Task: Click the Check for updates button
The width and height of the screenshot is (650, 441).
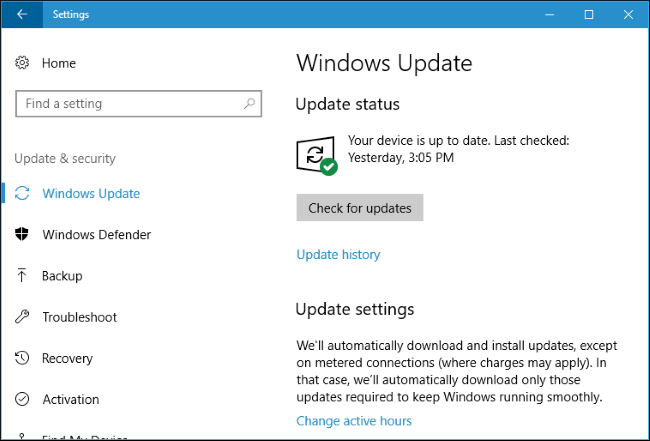Action: pyautogui.click(x=360, y=208)
